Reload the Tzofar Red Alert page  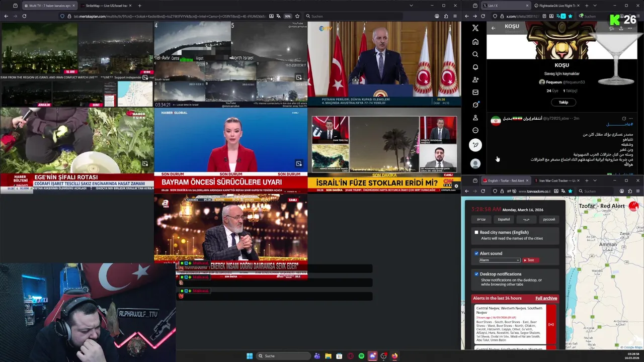483,191
